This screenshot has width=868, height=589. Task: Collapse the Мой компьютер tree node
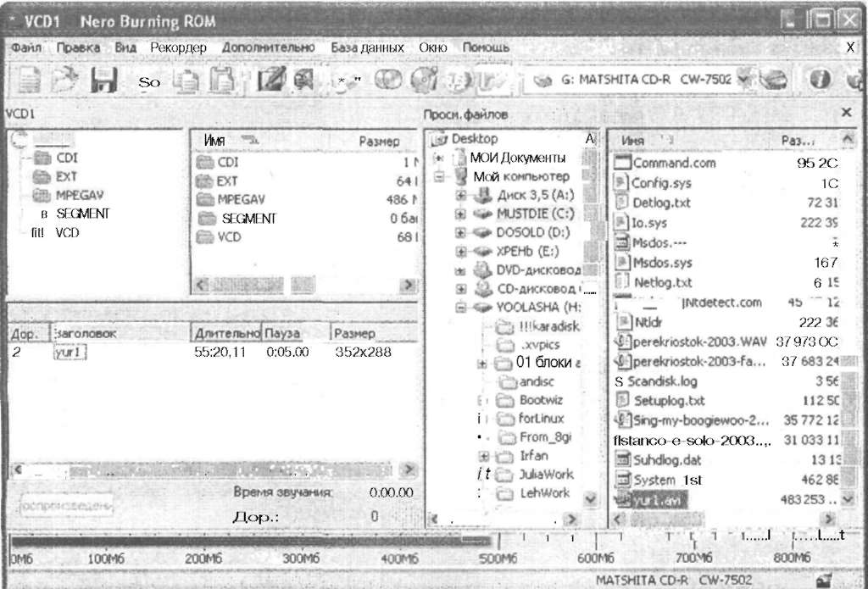(441, 177)
